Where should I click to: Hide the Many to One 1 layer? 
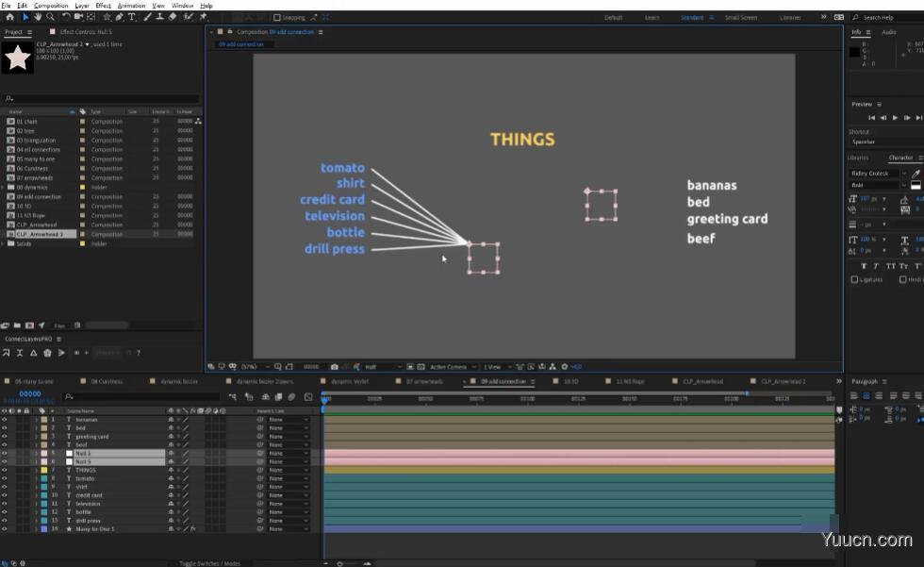point(4,529)
